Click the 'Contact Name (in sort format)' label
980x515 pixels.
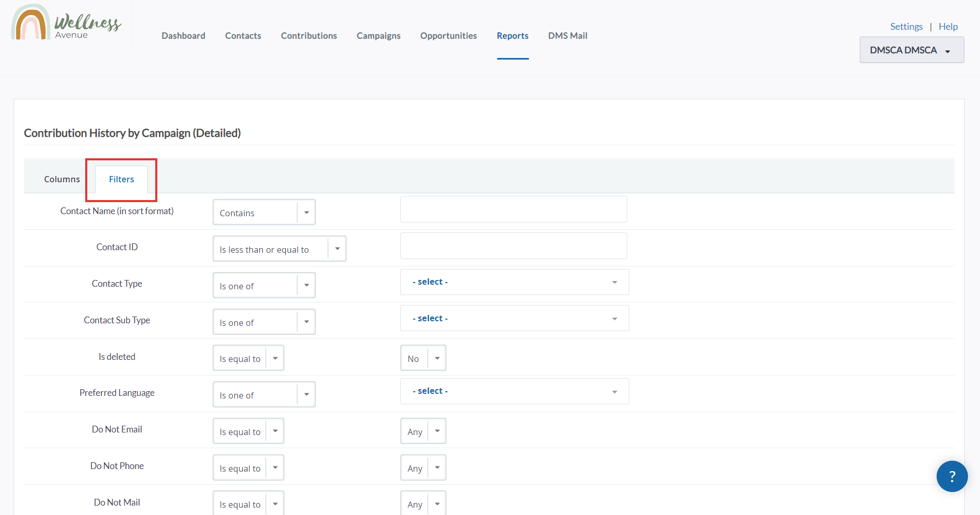pos(117,211)
